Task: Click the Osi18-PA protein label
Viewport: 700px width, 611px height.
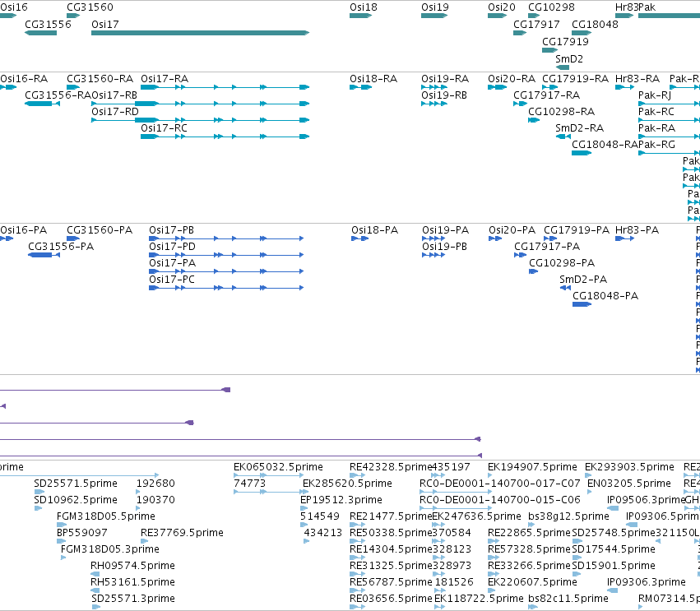Action: (x=374, y=230)
